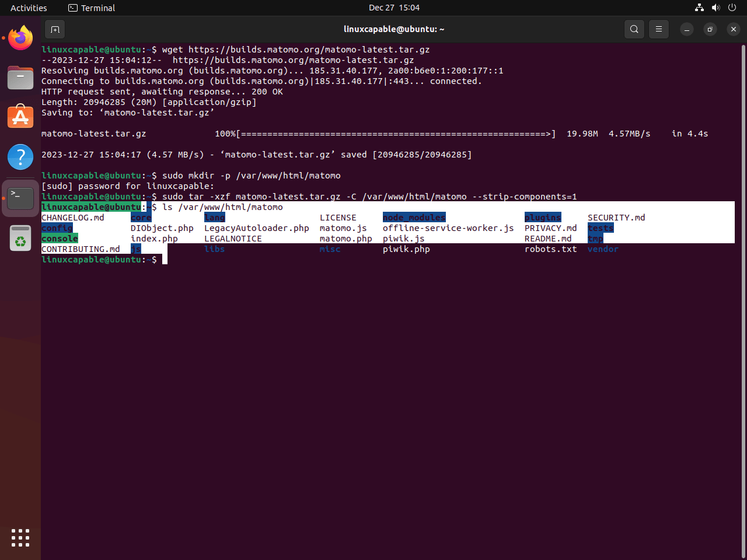Image resolution: width=747 pixels, height=560 pixels.
Task: Open the Help app in dock
Action: tap(20, 157)
